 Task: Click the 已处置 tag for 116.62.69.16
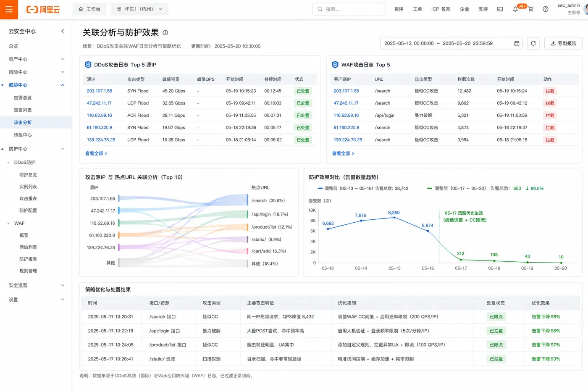pos(303,115)
